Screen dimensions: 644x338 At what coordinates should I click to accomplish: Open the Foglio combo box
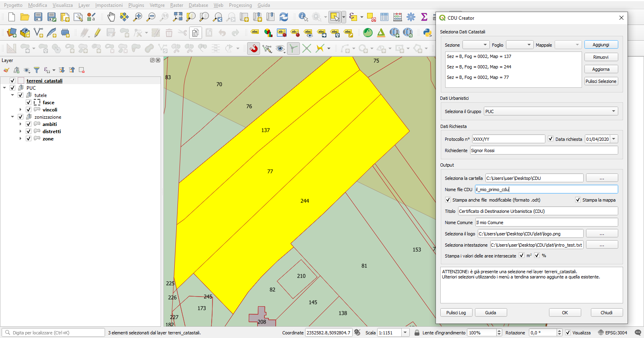[x=520, y=45]
